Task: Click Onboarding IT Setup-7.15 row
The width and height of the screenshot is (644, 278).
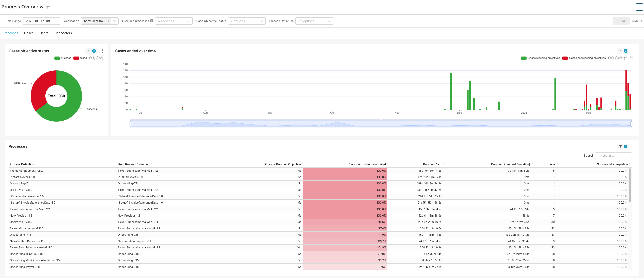Action: coord(318,254)
